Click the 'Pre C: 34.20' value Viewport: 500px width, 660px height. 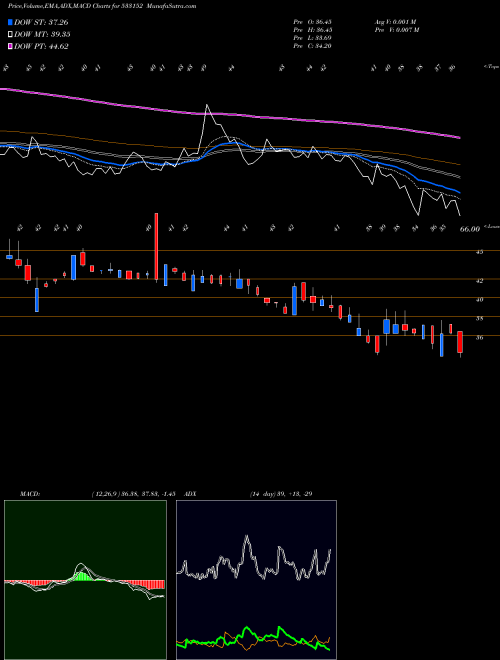tap(312, 46)
